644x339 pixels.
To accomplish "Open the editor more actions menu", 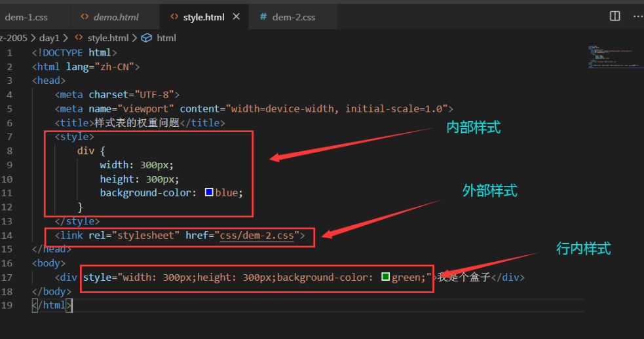I will (638, 16).
